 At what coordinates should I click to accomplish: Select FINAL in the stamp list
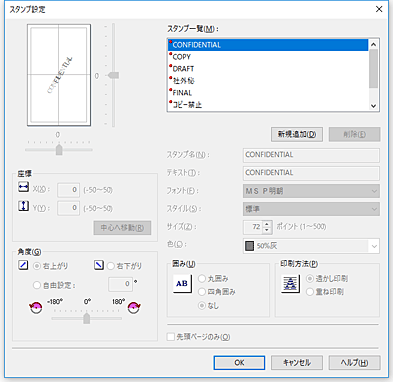[x=268, y=93]
